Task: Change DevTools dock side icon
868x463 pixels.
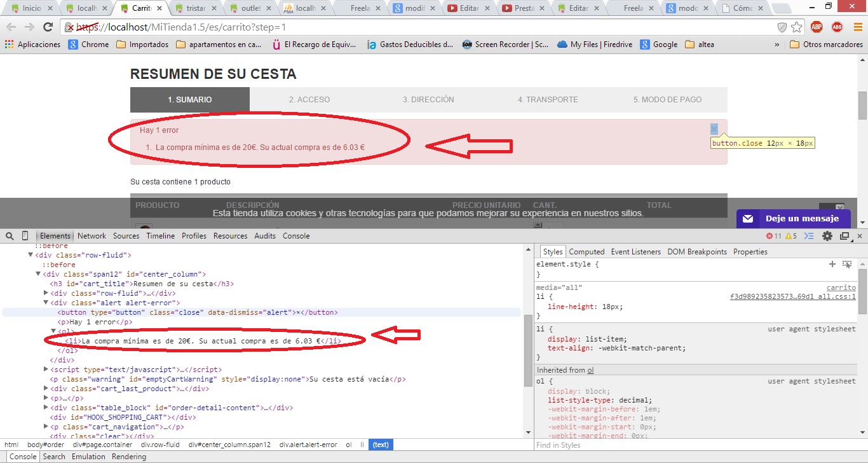Action: coord(844,236)
